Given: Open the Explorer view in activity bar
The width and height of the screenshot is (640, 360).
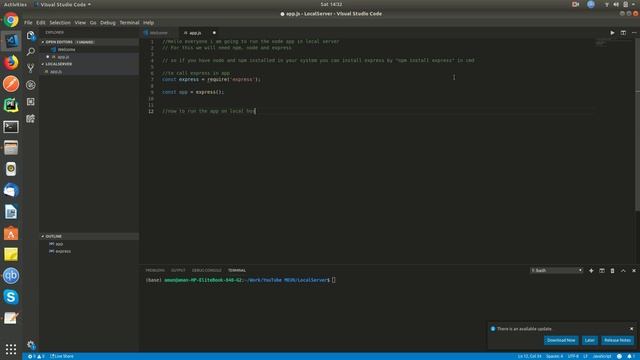Looking at the screenshot, I should pos(31,36).
